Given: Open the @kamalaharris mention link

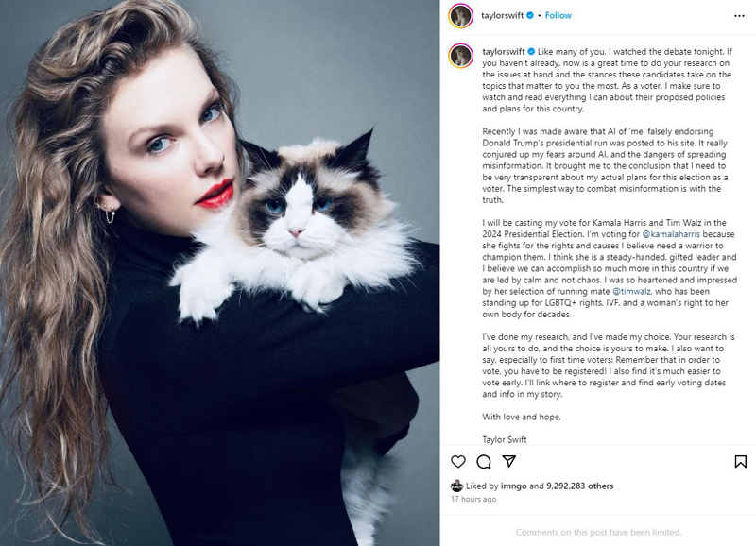Looking at the screenshot, I should (671, 234).
